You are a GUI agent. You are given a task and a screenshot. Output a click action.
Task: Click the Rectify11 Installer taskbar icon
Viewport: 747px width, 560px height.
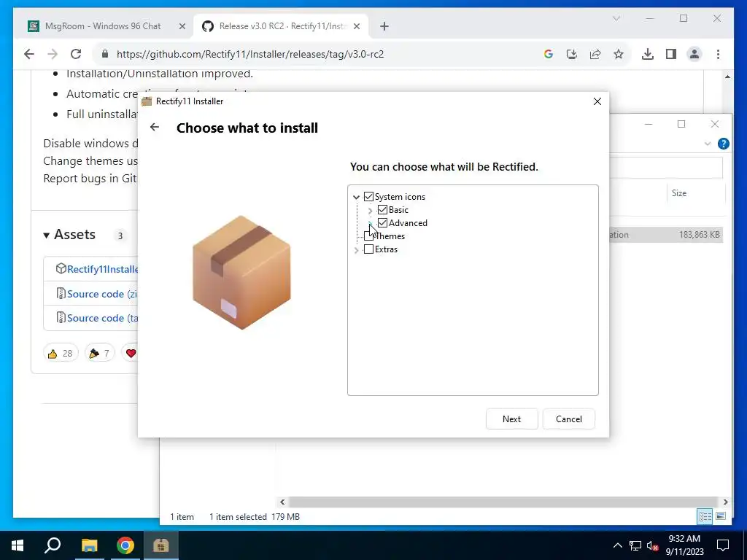coord(161,545)
